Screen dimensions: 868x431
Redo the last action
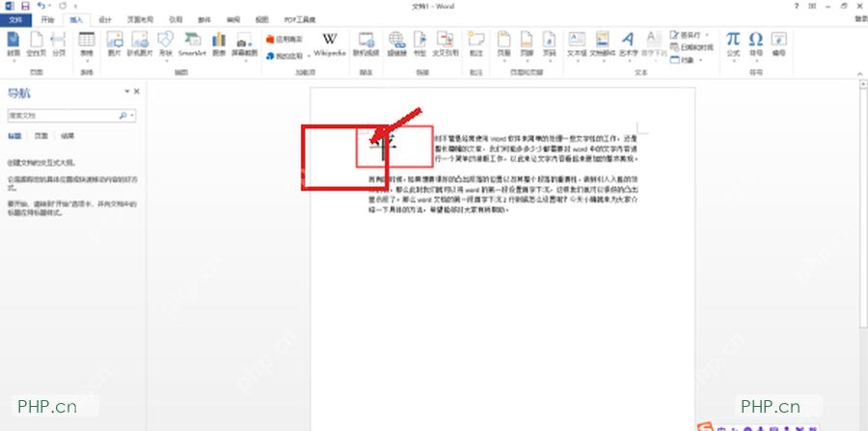(63, 6)
